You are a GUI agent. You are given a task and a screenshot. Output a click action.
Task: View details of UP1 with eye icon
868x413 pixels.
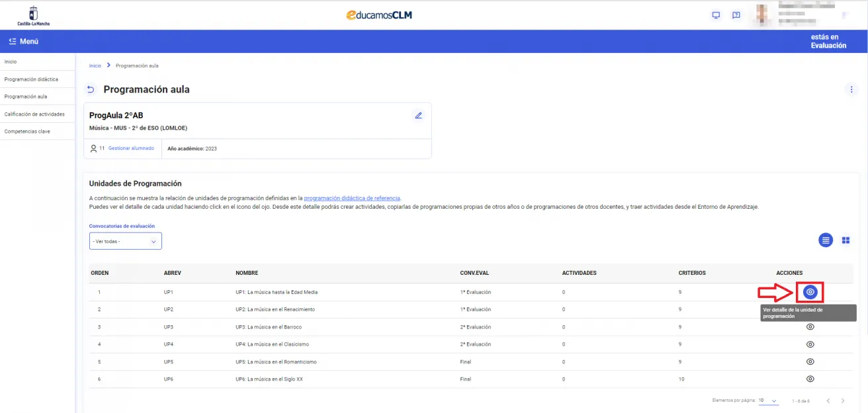[810, 291]
